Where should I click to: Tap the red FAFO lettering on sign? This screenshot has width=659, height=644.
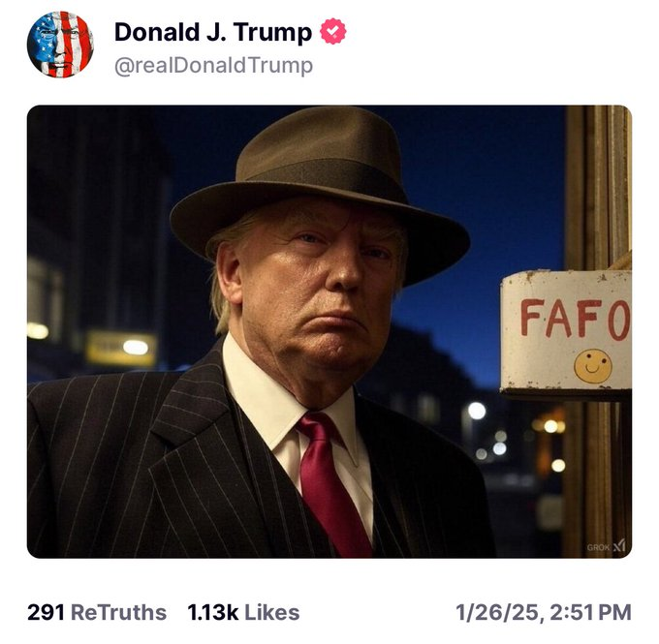click(576, 319)
